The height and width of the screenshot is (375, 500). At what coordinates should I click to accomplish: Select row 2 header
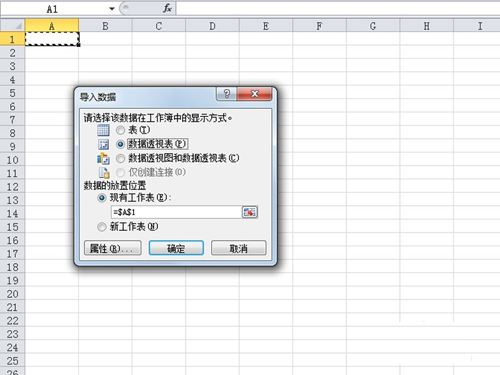(12, 52)
